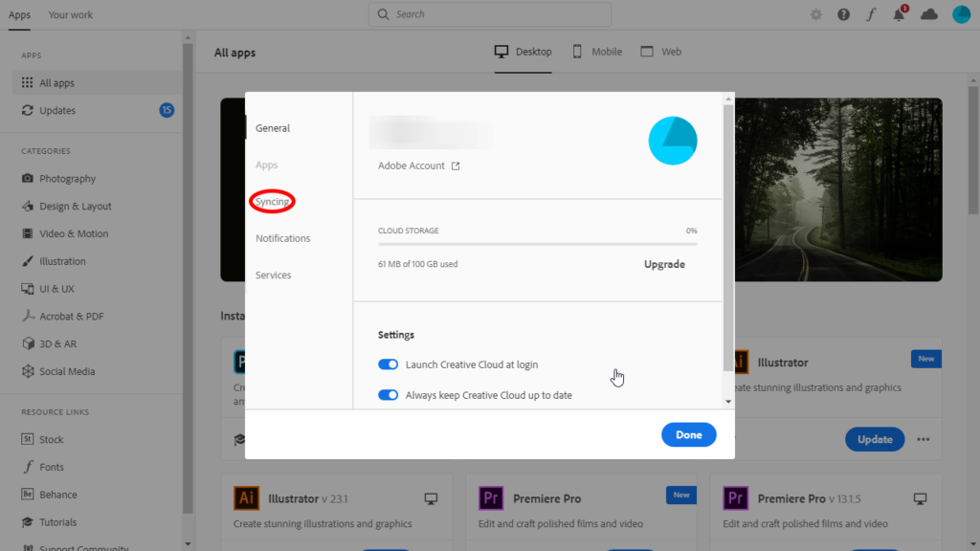Viewport: 980px width, 551px height.
Task: Open the Video & Motion category
Action: pyautogui.click(x=65, y=233)
